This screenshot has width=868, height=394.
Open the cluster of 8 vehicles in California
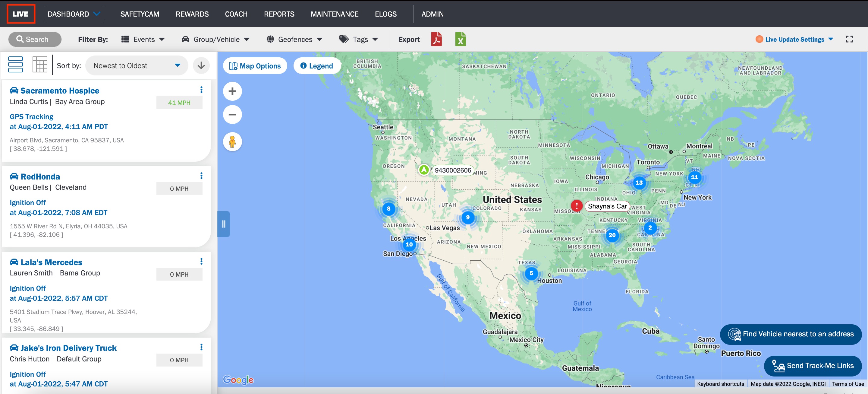point(388,209)
